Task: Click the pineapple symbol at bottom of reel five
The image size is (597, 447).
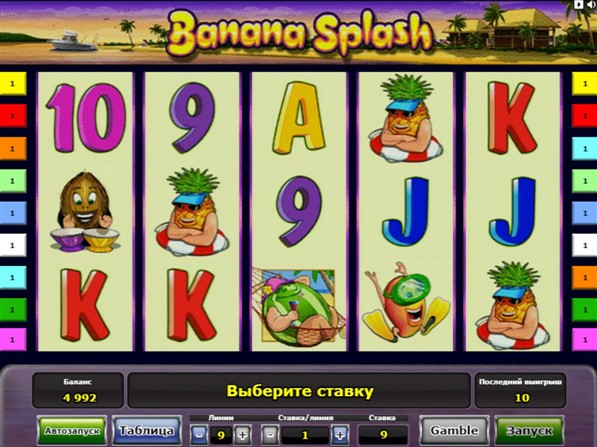Action: click(x=513, y=305)
